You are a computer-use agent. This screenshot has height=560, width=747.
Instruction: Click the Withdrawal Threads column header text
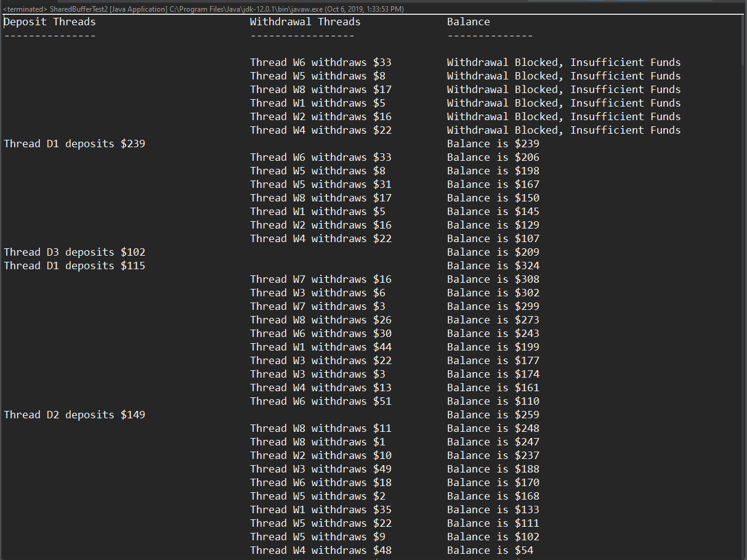tap(305, 22)
